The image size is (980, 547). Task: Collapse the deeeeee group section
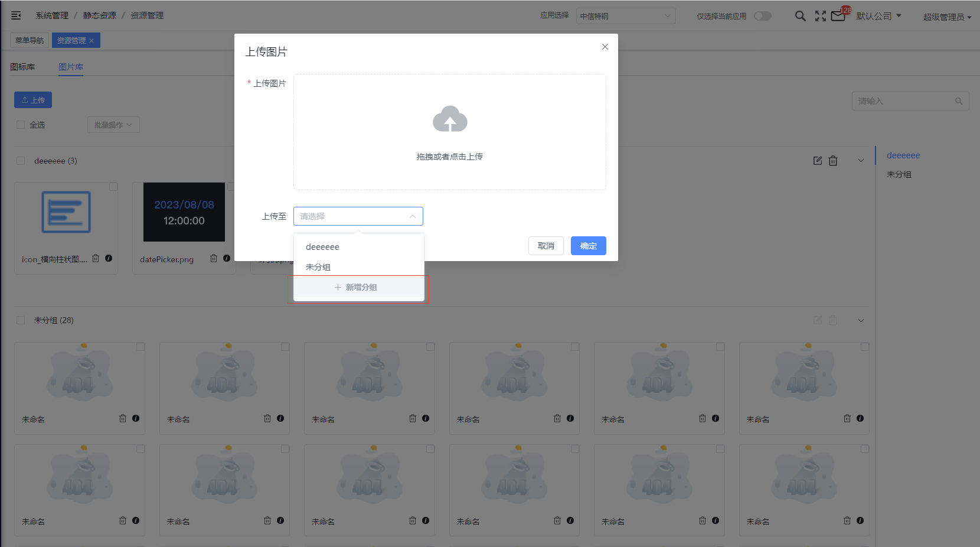click(861, 161)
